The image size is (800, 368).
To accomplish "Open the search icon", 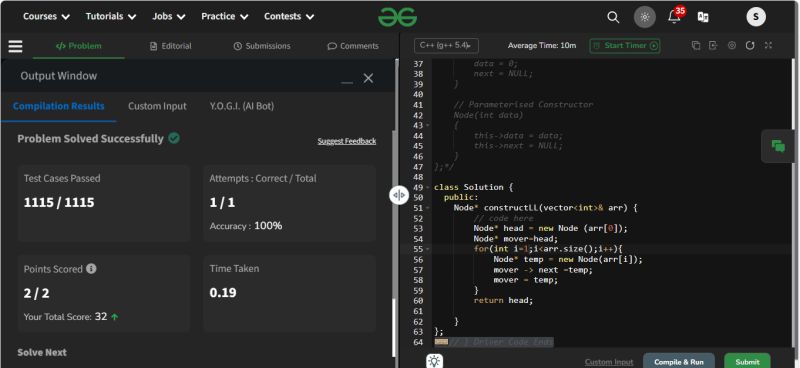I will (613, 17).
